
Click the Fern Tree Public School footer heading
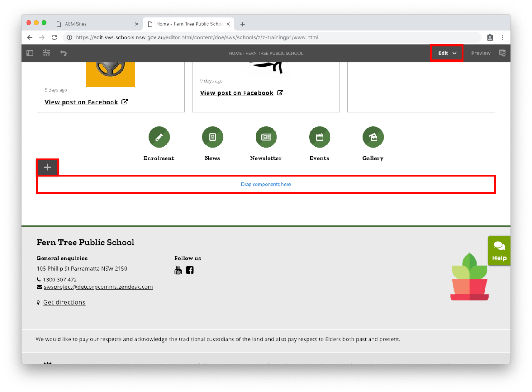[86, 242]
